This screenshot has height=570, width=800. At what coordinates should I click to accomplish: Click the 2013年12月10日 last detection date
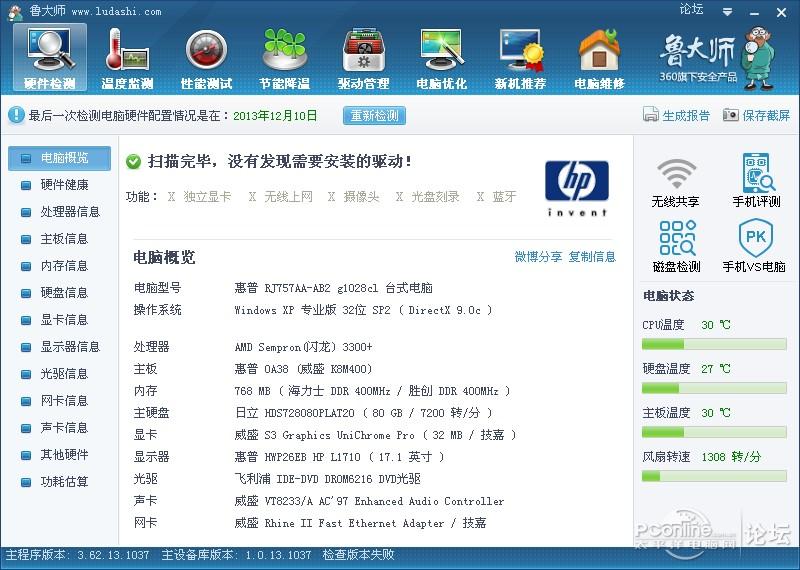275,116
